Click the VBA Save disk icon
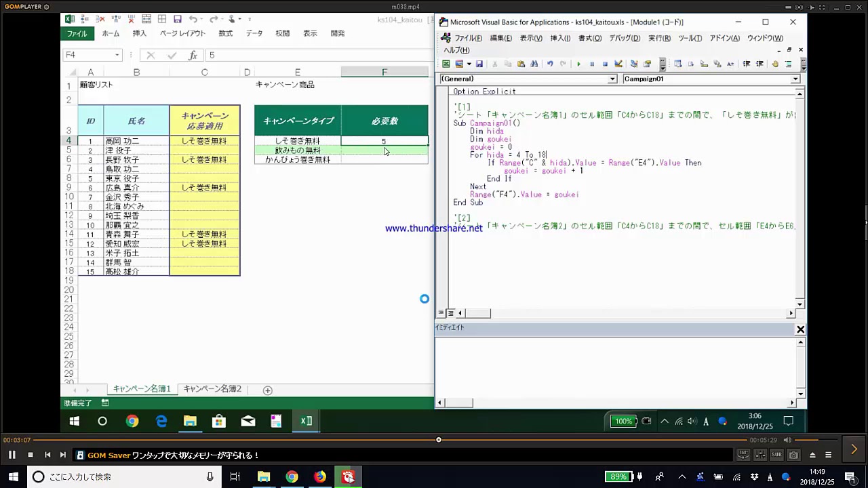The image size is (868, 488). [479, 64]
